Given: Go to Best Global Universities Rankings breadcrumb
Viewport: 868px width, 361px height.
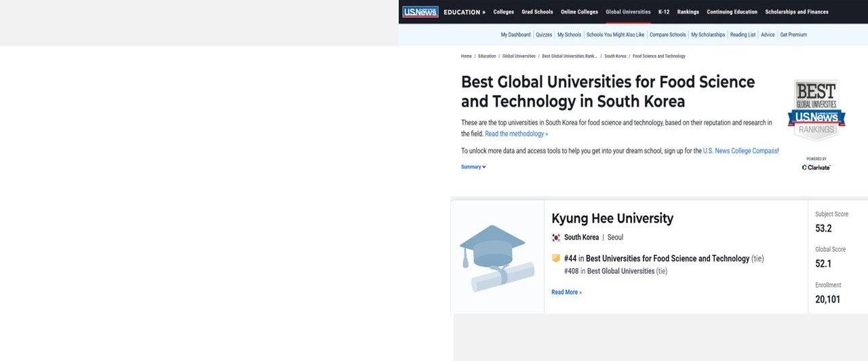Looking at the screenshot, I should pos(570,56).
